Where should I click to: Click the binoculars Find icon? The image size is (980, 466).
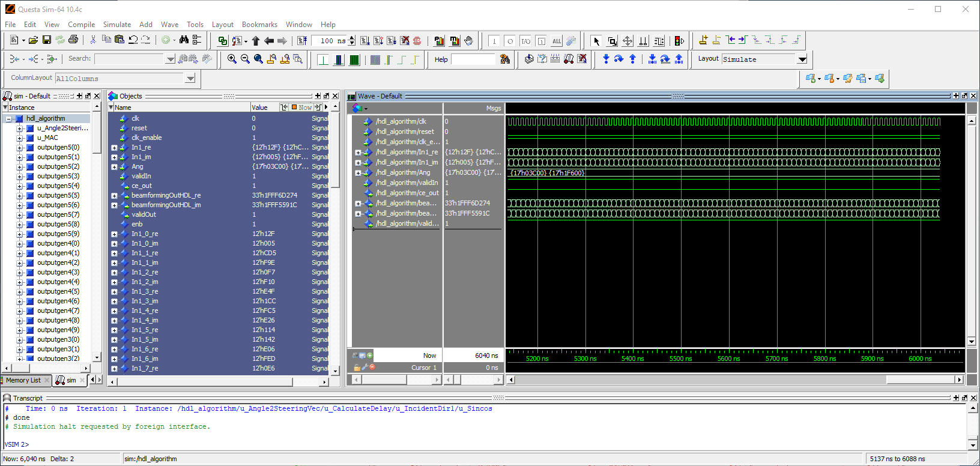tap(184, 40)
